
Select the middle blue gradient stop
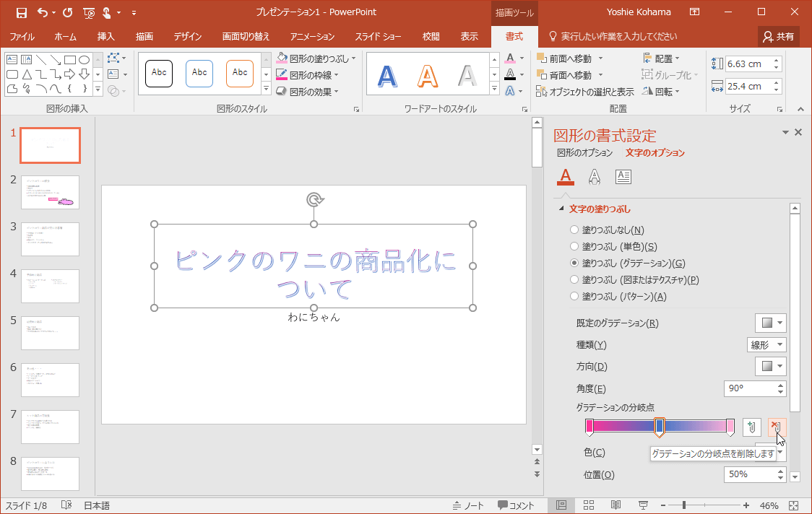click(659, 427)
